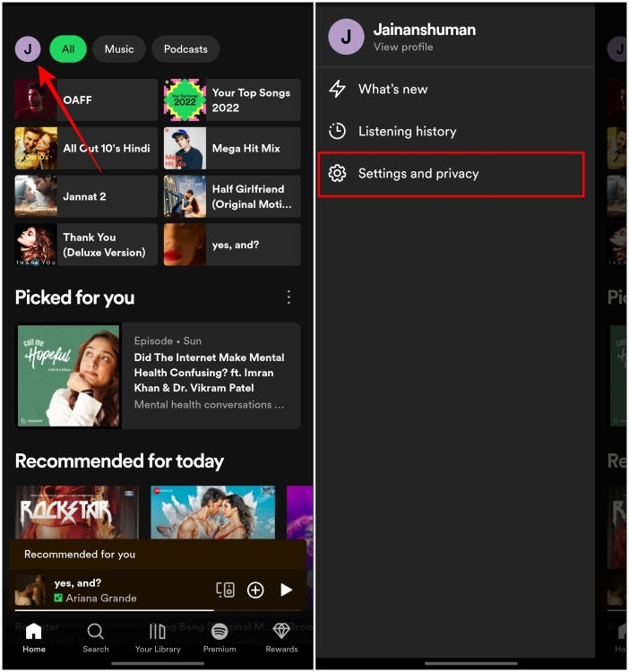Open the Search tab
The image size is (629, 672).
click(96, 638)
